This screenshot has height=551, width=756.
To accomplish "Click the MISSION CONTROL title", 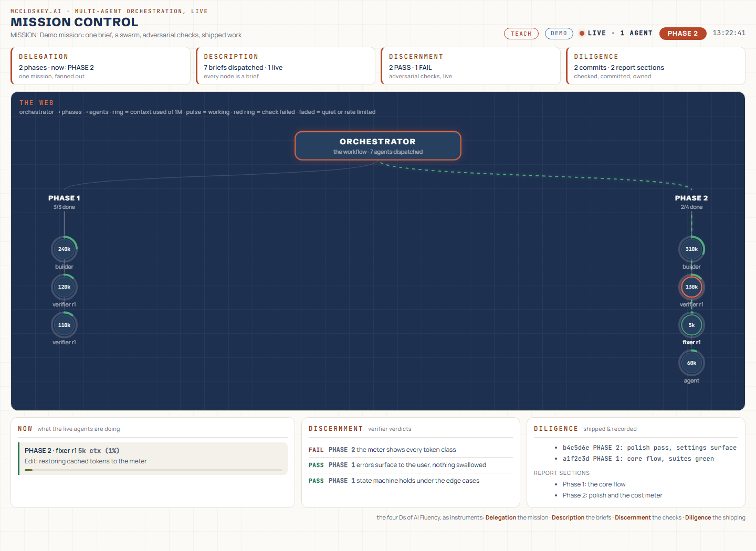I will (x=75, y=22).
